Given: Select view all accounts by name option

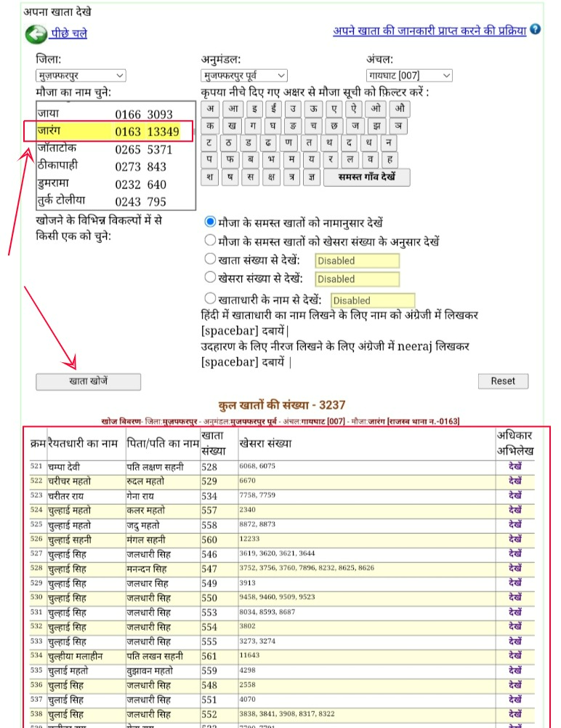Looking at the screenshot, I should tap(211, 222).
